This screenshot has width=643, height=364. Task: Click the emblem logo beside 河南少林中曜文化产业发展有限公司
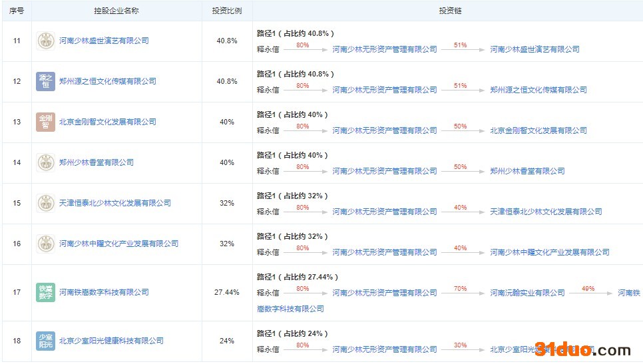45,244
